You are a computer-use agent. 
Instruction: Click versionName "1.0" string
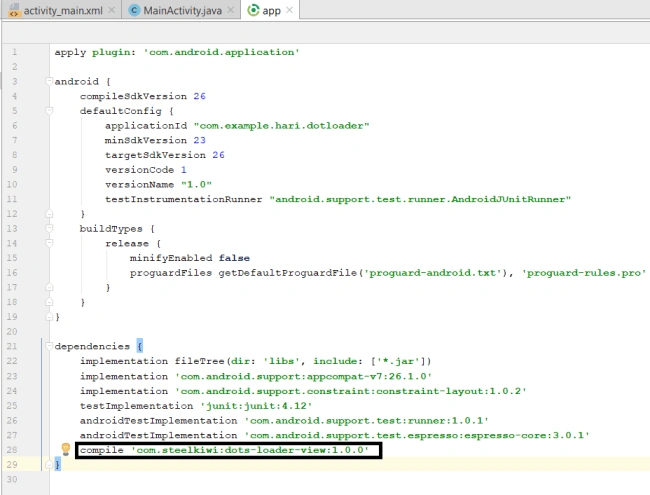[196, 184]
